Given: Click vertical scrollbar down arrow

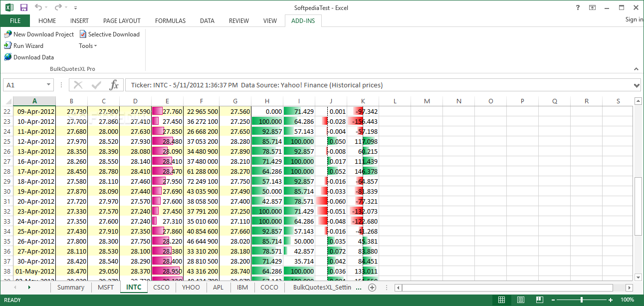Looking at the screenshot, I should click(x=638, y=277).
